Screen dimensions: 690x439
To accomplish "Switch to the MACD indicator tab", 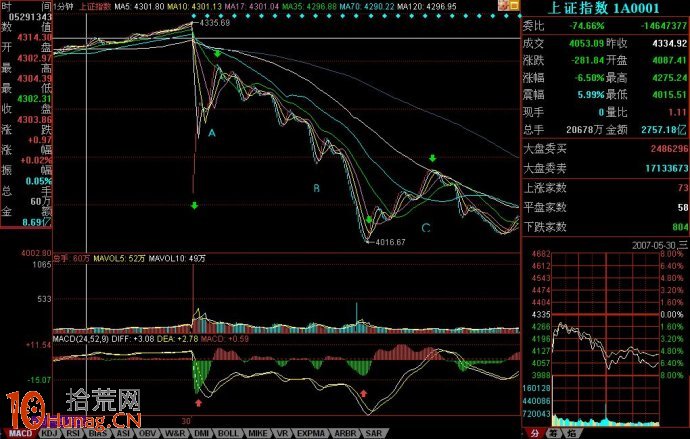I will 20,434.
